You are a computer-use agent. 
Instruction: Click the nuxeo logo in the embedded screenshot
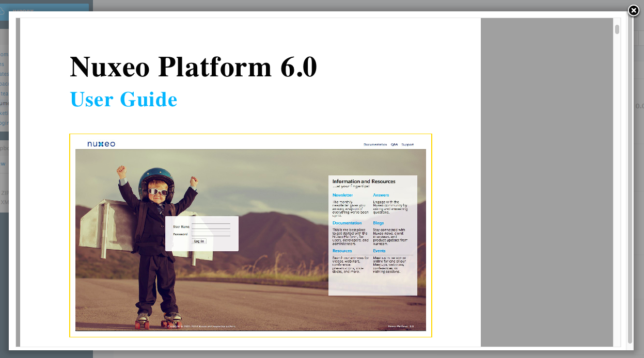[101, 144]
